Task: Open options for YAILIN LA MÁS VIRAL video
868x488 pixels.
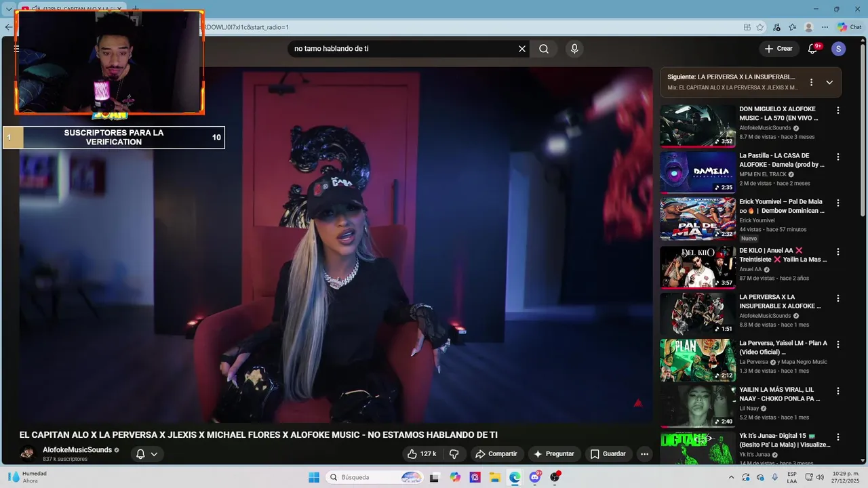Action: pos(838,391)
